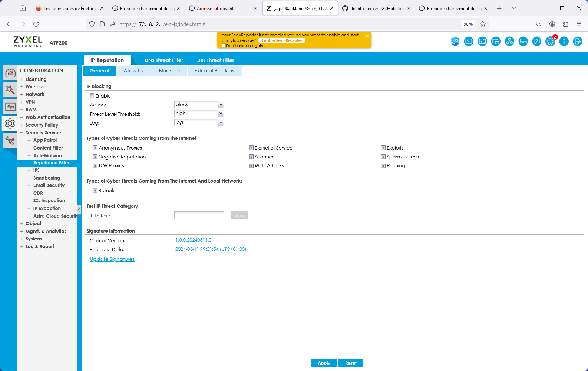Open the Dashboard gauge sidebar icon
Viewport: 588px width, 371px height.
point(10,73)
